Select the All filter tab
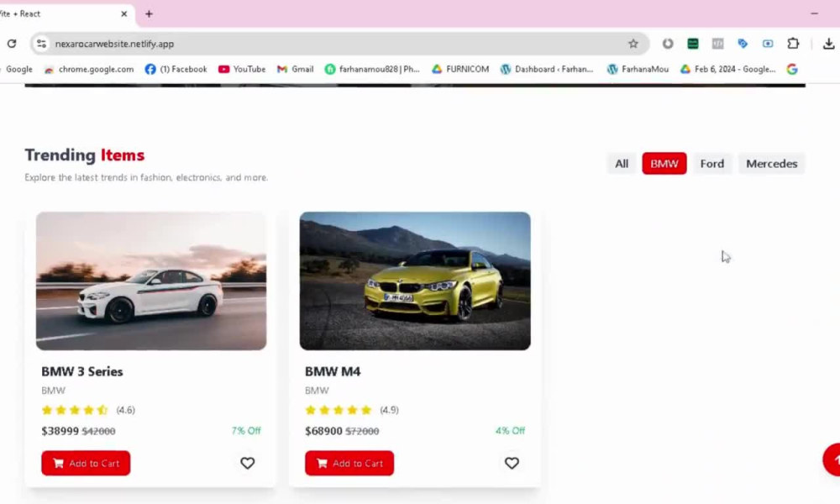The height and width of the screenshot is (504, 840). tap(622, 163)
